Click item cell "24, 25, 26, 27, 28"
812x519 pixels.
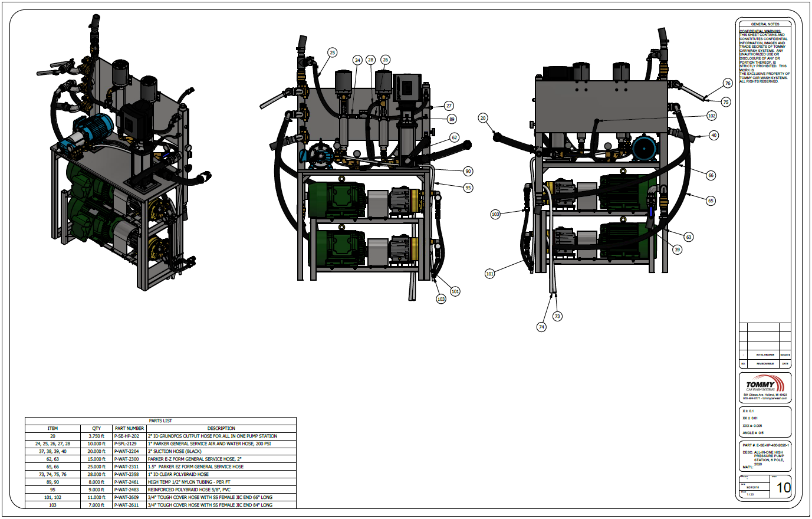(53, 444)
